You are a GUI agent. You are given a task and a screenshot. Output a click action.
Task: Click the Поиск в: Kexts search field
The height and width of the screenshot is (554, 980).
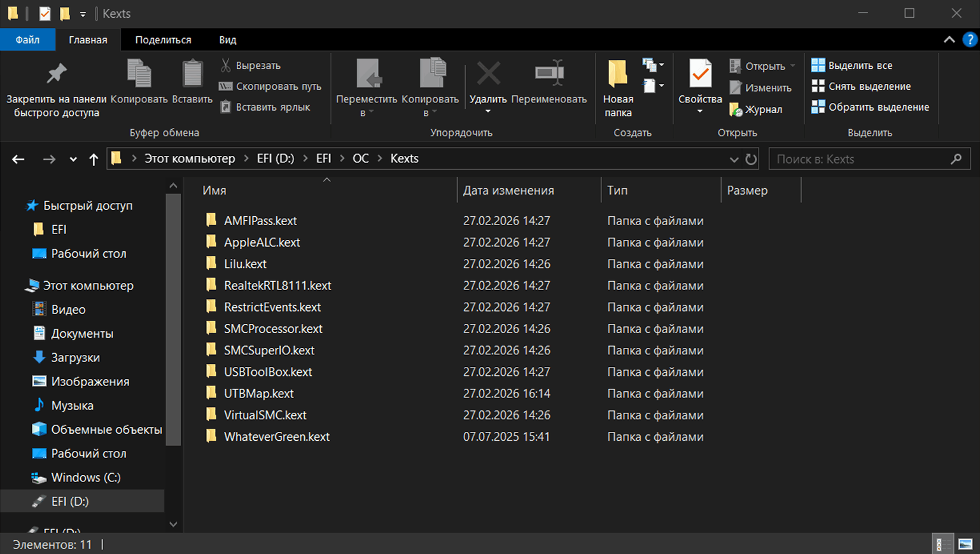click(869, 159)
